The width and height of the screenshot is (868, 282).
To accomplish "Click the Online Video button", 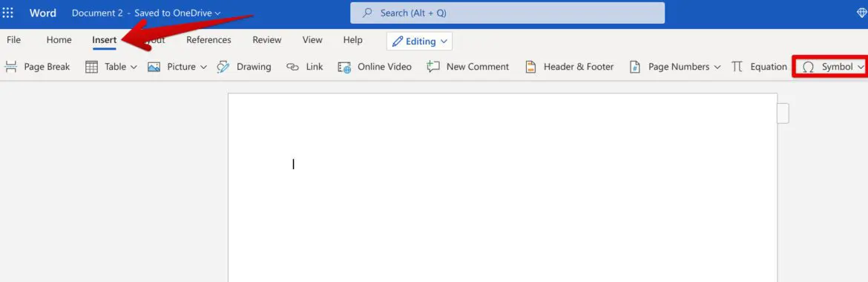I will coord(375,67).
